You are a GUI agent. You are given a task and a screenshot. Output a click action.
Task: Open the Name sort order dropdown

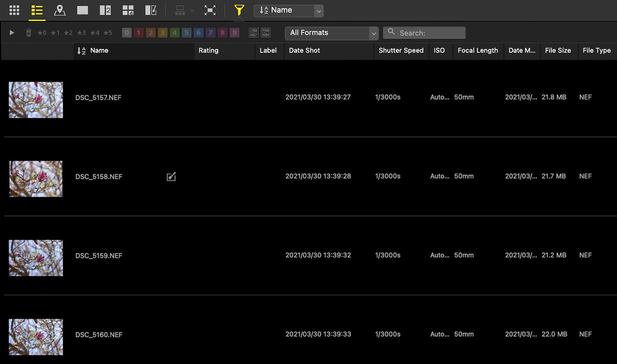(319, 11)
